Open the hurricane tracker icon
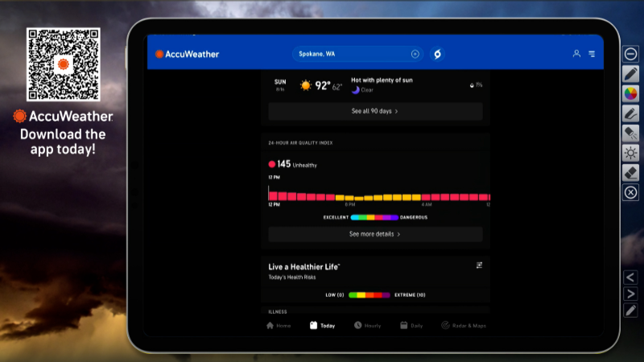Screen dimensions: 644x362 pos(437,54)
